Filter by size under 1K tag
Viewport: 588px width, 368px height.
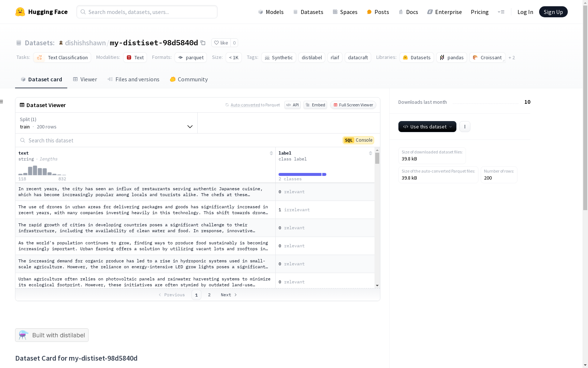click(234, 57)
